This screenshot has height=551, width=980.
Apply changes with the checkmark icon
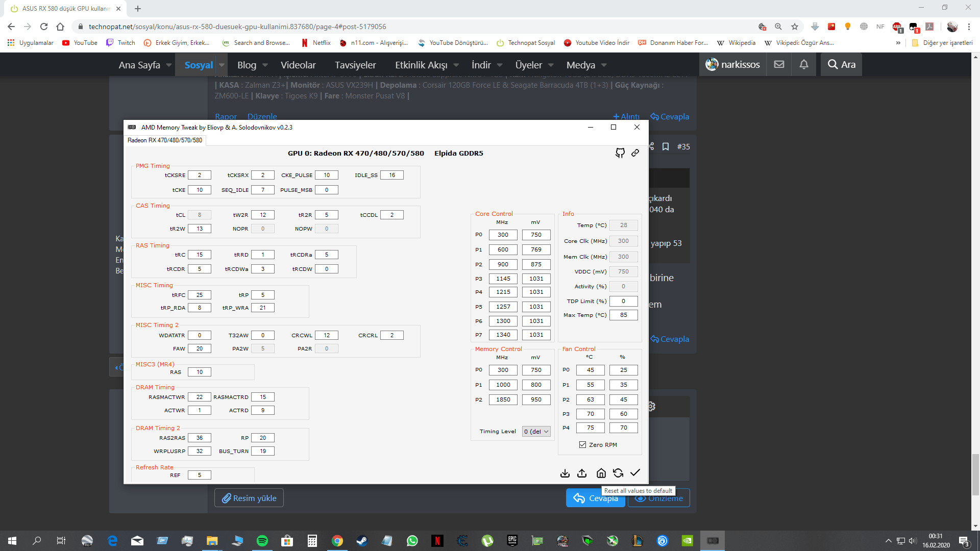(x=635, y=472)
